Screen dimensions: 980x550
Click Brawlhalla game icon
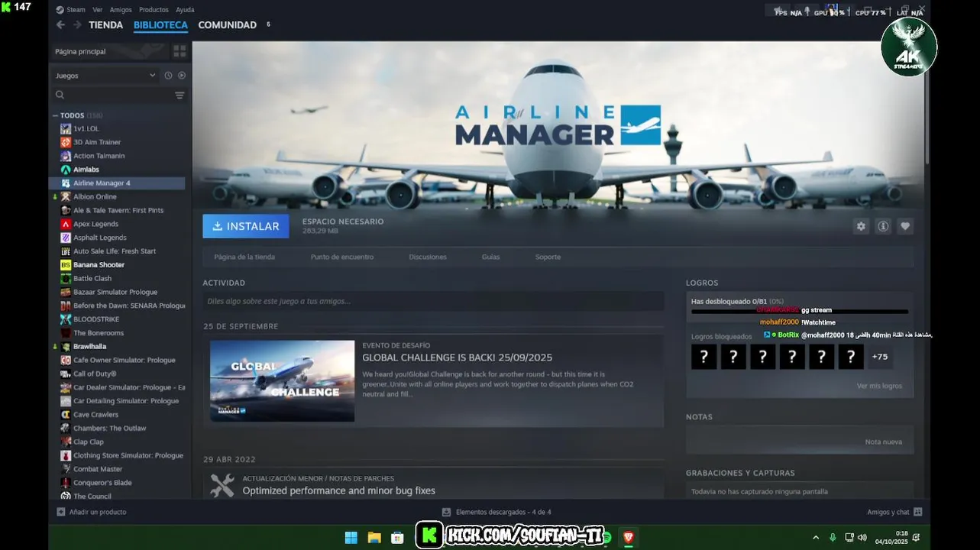click(66, 346)
